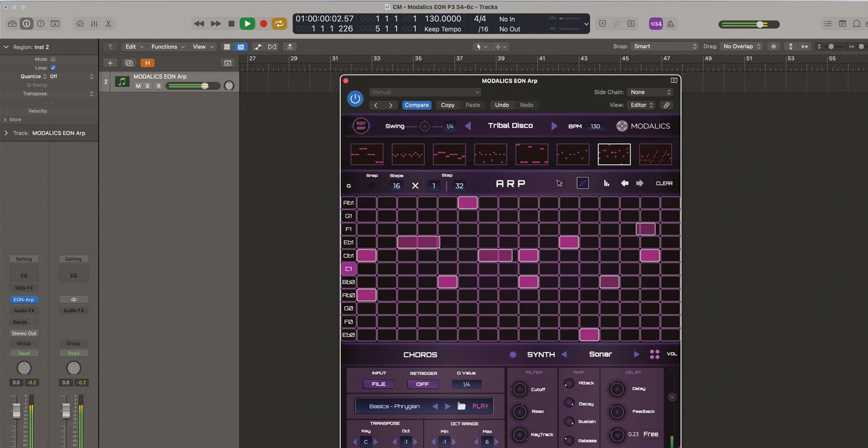Open the Functions menu
The image size is (868, 448).
click(x=168, y=47)
